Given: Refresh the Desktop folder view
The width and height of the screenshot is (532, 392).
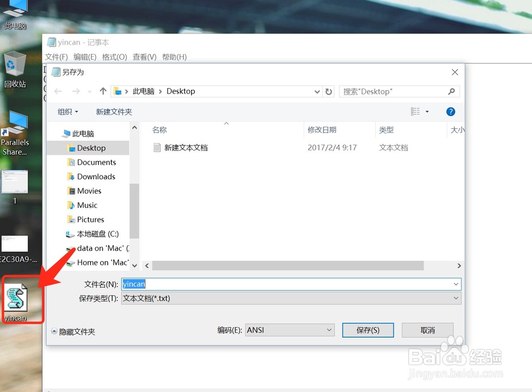Looking at the screenshot, I should click(x=329, y=91).
